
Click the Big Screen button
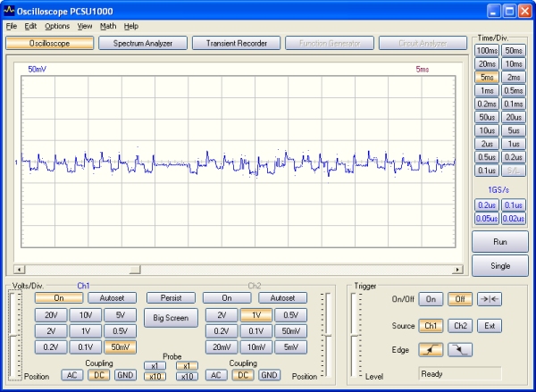[171, 318]
